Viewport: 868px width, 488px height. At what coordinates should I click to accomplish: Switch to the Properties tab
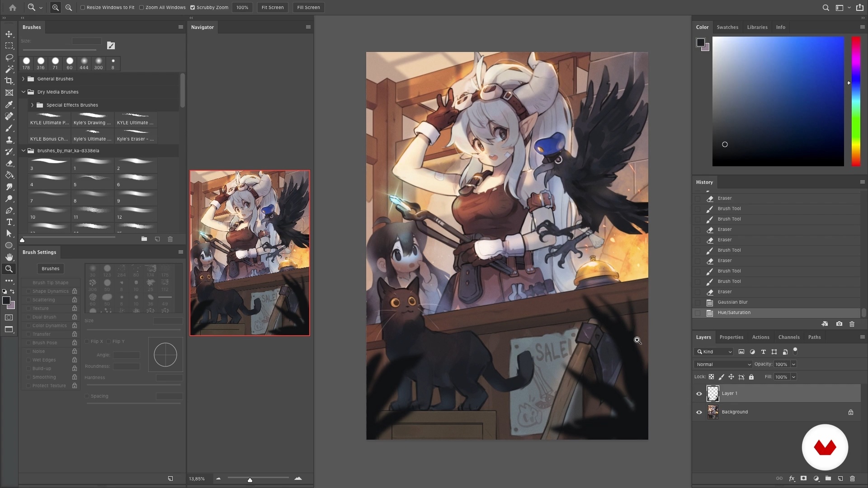pyautogui.click(x=731, y=337)
